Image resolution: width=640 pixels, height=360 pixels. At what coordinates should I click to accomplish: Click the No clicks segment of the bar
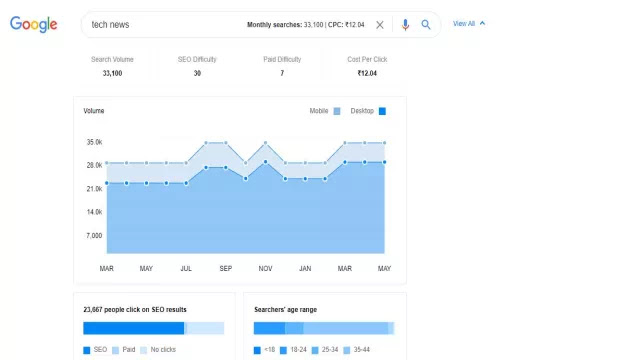205,328
